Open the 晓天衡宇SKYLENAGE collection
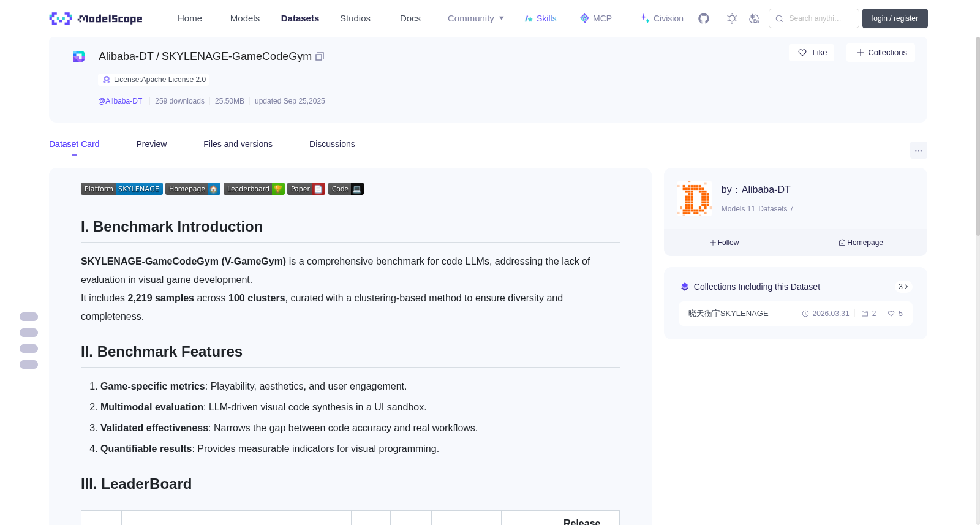Screen dimensions: 980x525 point(728,314)
